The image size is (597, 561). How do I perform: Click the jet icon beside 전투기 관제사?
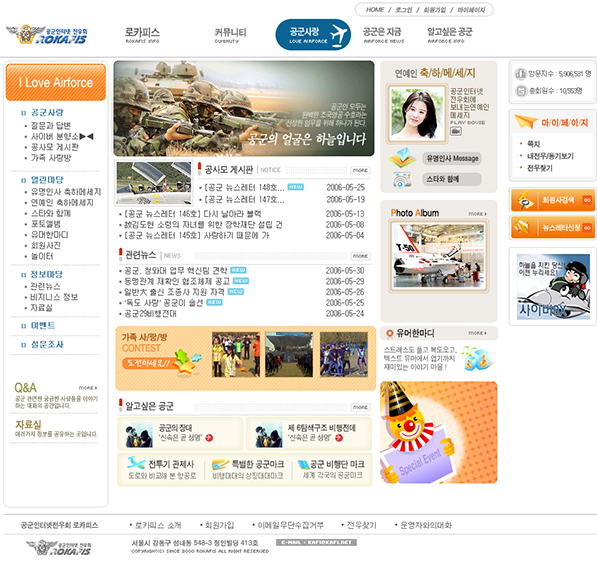pyautogui.click(x=136, y=463)
